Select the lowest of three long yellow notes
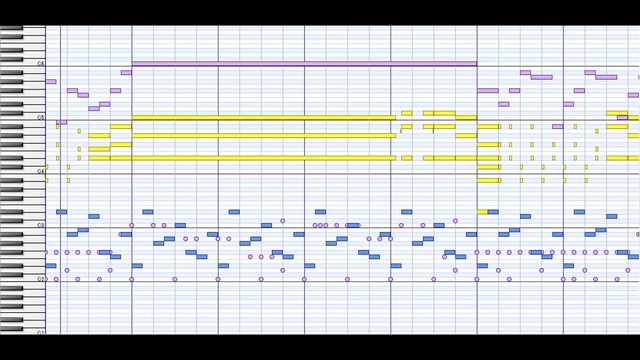640x360 pixels. [264, 158]
